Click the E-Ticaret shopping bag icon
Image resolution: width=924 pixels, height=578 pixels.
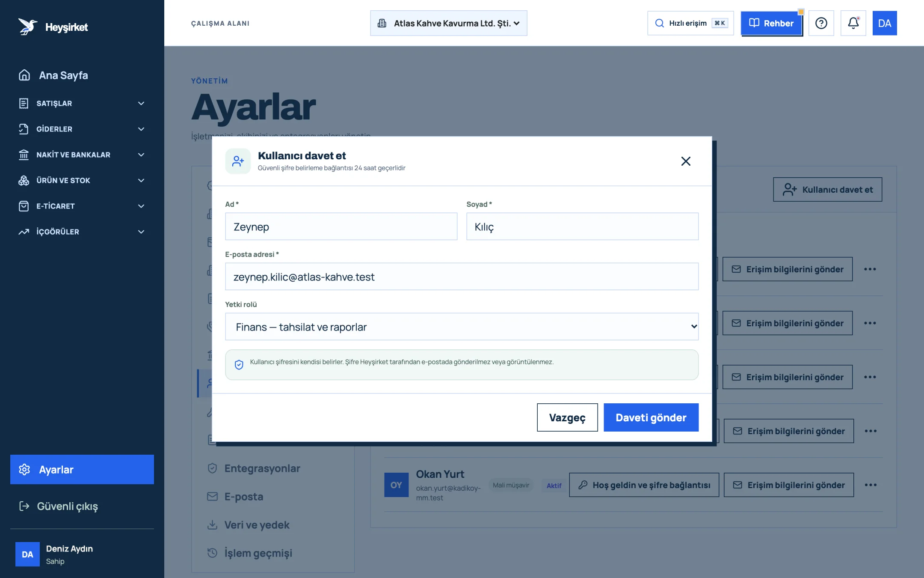(x=24, y=206)
